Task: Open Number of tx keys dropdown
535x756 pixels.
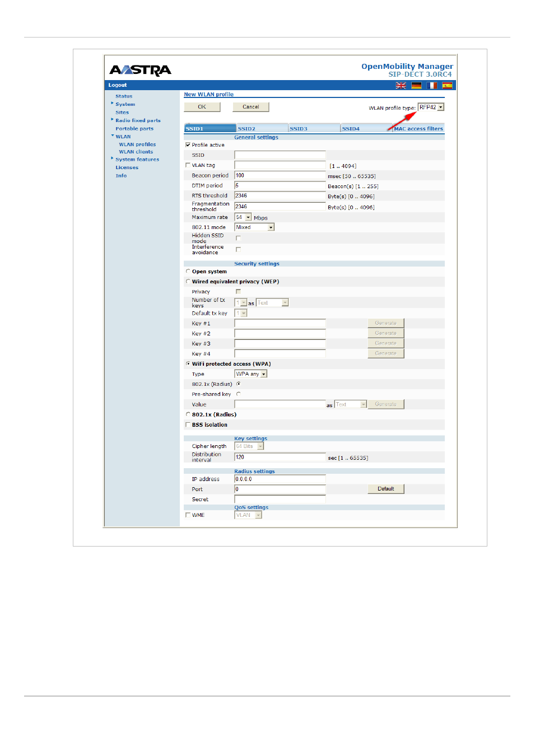Action: [240, 303]
